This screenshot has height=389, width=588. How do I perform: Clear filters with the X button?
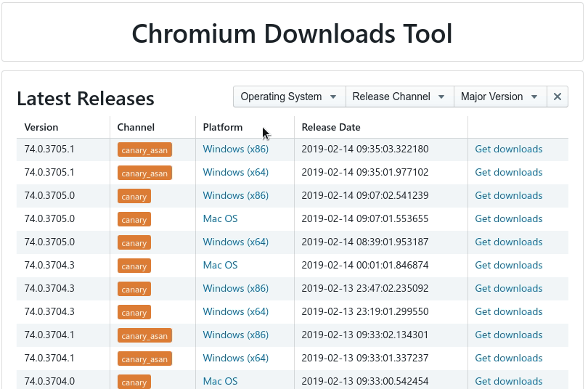[x=558, y=97]
